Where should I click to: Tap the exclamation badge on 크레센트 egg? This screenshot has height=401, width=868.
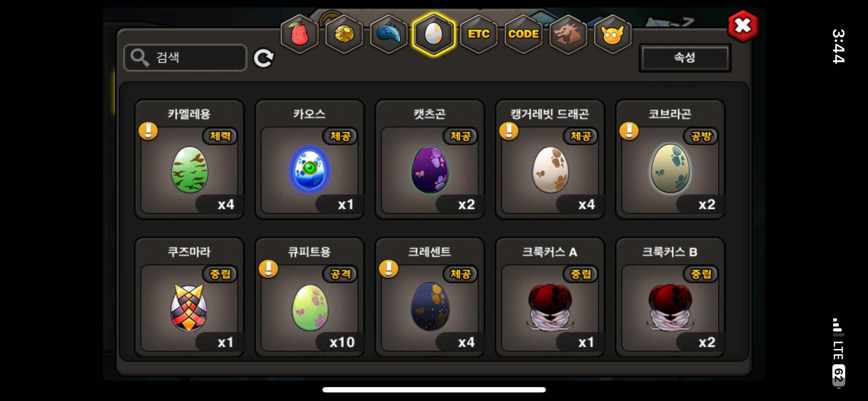tap(389, 269)
